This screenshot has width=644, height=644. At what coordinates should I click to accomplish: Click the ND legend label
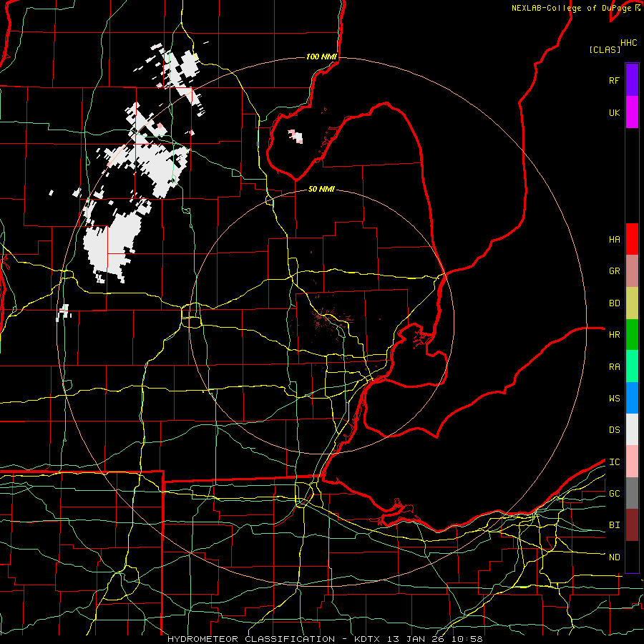click(615, 557)
